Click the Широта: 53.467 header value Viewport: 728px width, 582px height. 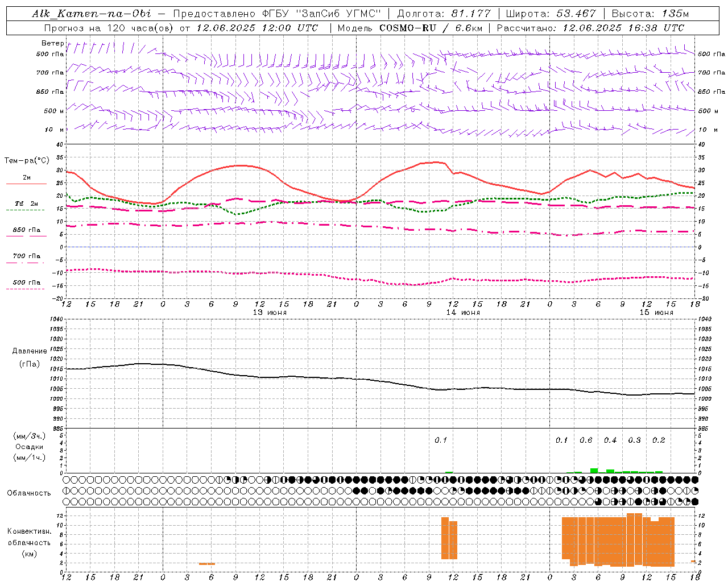(x=551, y=14)
